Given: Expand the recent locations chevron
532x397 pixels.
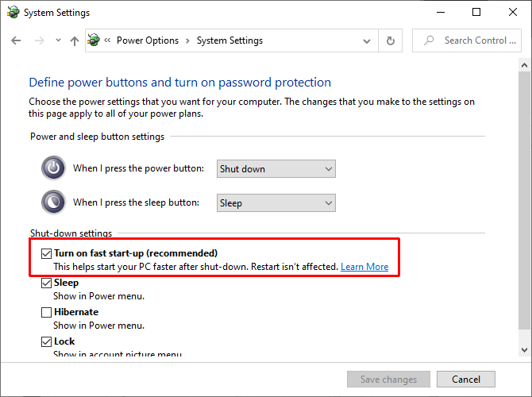Looking at the screenshot, I should 57,40.
